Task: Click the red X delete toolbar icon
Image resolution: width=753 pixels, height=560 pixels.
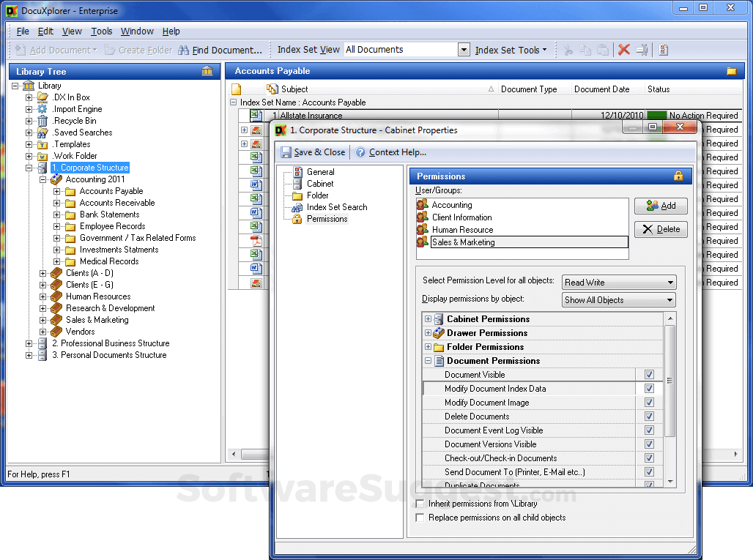Action: point(624,50)
